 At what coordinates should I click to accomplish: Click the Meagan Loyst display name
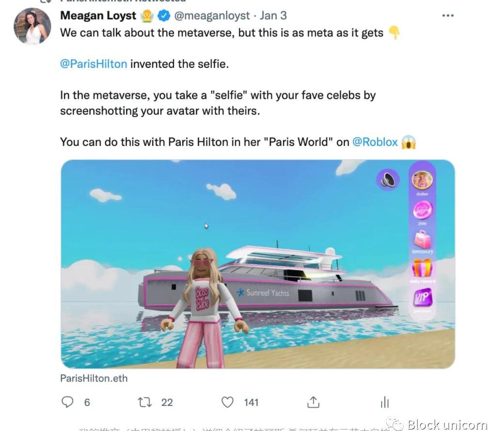point(98,16)
